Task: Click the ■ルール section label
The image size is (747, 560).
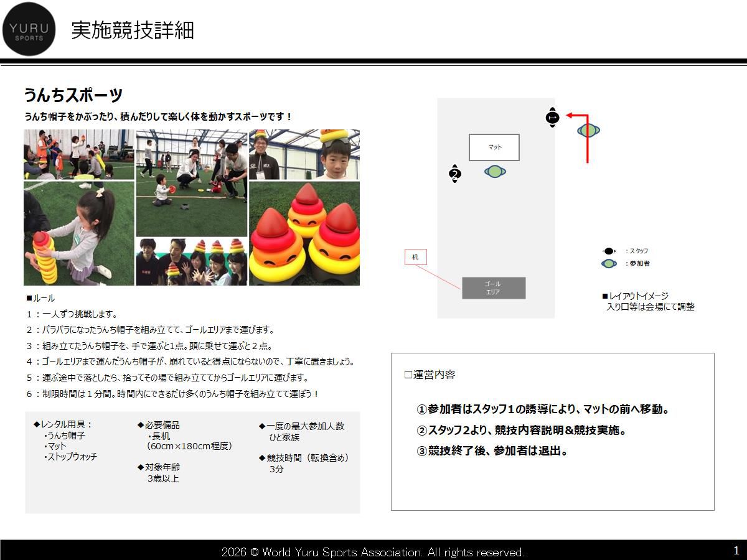Action: (x=40, y=298)
